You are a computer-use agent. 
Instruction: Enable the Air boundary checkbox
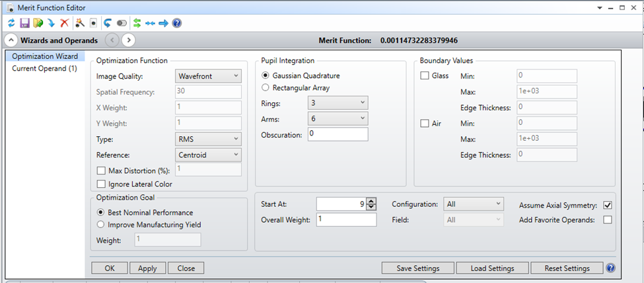click(425, 124)
